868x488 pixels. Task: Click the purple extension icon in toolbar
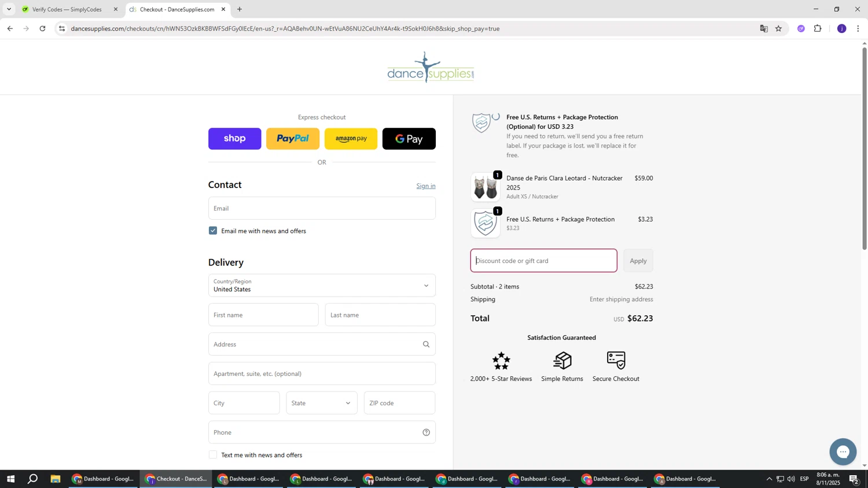(801, 28)
